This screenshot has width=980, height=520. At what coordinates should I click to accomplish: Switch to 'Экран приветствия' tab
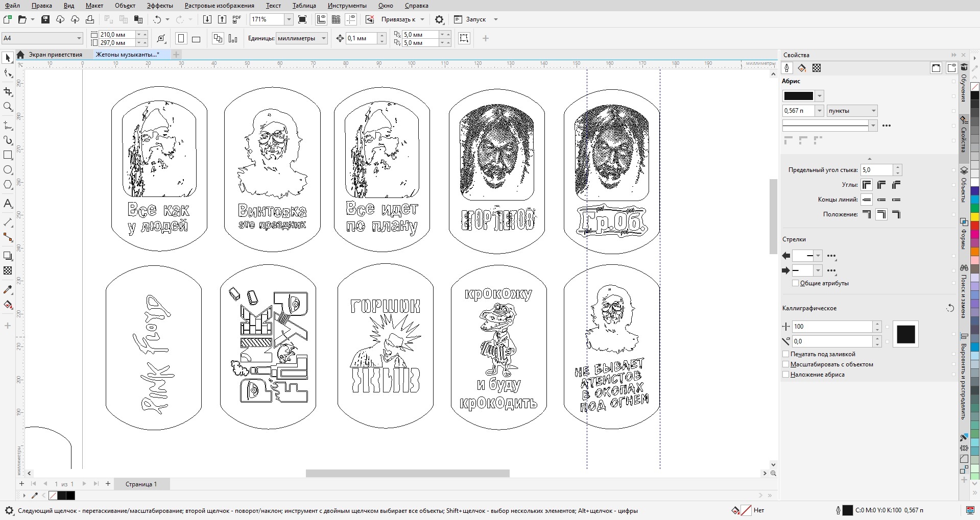tap(55, 55)
